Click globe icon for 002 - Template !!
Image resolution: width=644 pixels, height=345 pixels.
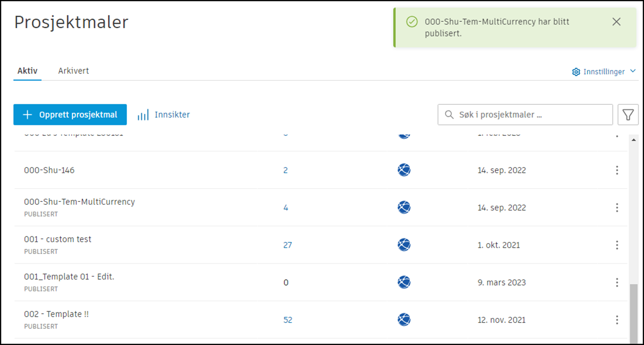[404, 320]
